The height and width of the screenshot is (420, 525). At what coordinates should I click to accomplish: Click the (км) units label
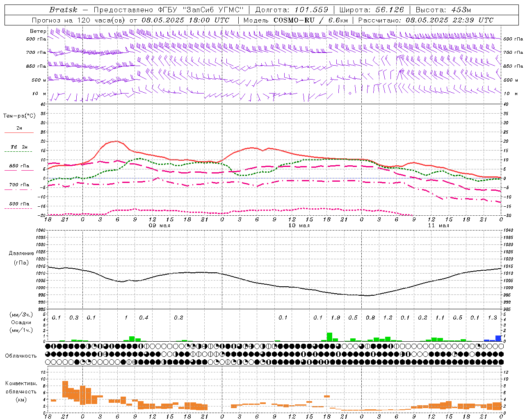click(21, 399)
